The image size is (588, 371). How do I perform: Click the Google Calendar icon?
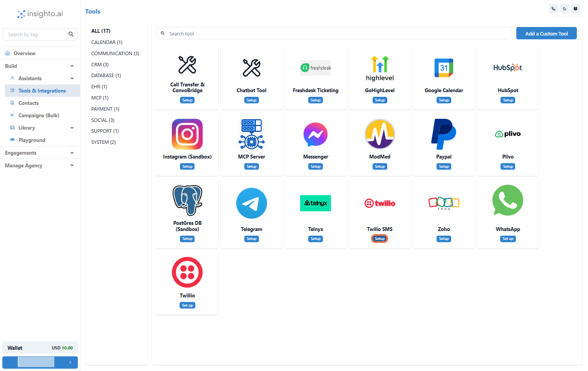[444, 68]
